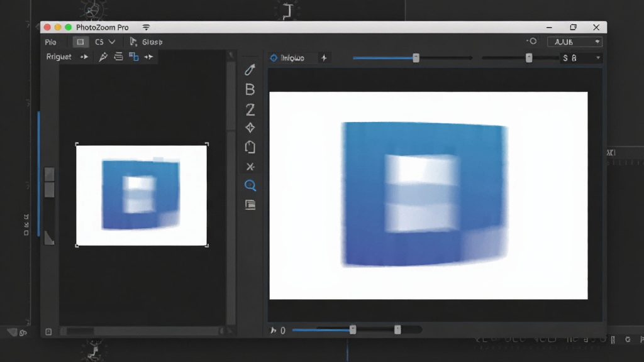Viewport: 644px width, 362px height.
Task: Select the Z-shaped tool in vertical toolbar
Action: (250, 109)
